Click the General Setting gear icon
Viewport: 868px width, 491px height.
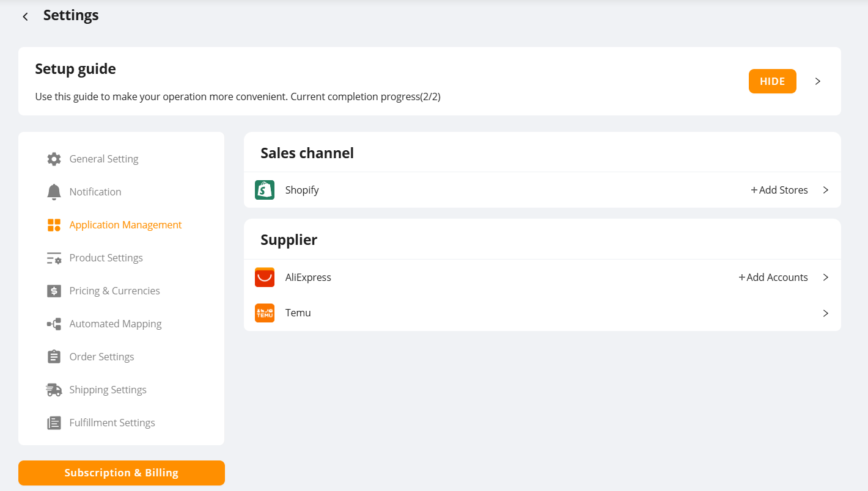click(x=54, y=159)
